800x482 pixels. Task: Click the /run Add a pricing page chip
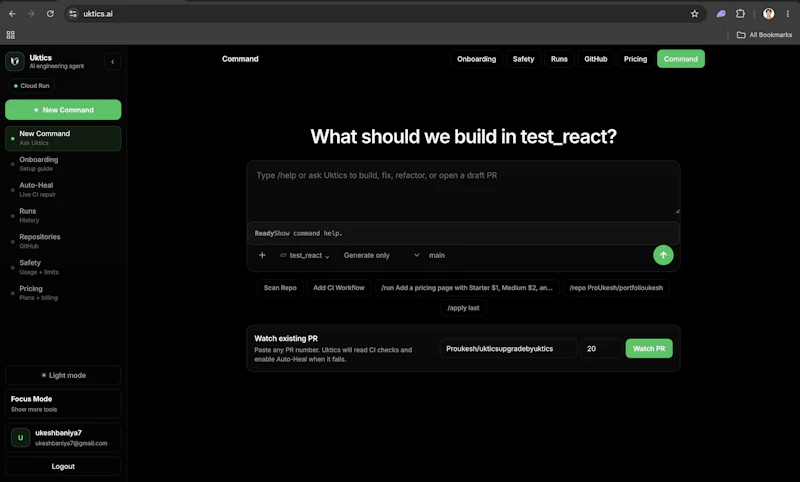pyautogui.click(x=467, y=288)
